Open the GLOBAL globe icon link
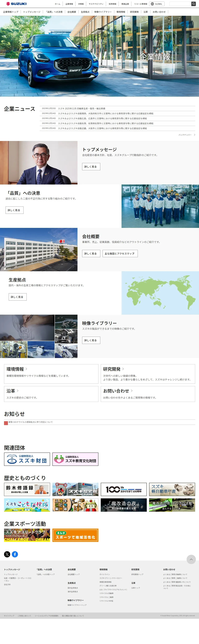The height and width of the screenshot is (644, 199). tap(157, 4)
